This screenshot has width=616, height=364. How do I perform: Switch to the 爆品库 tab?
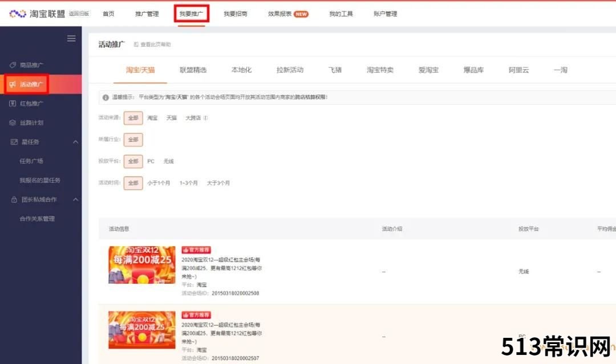click(473, 70)
